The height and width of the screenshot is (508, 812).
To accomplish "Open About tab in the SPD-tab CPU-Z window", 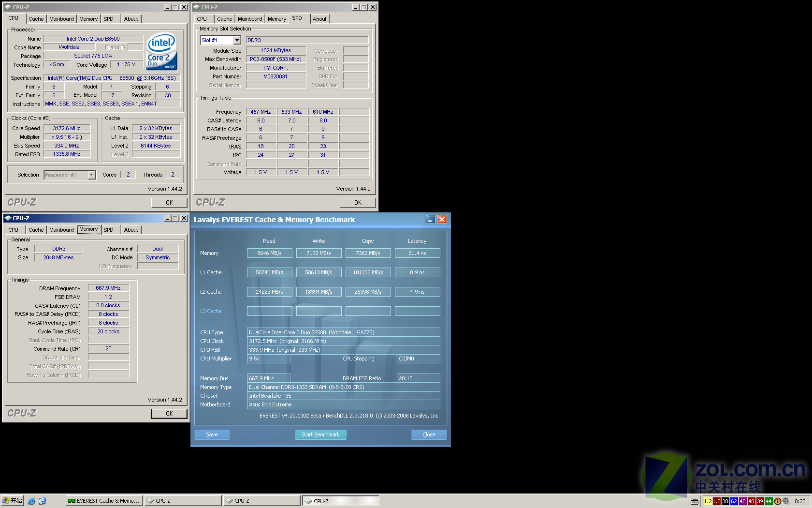I will pyautogui.click(x=319, y=19).
